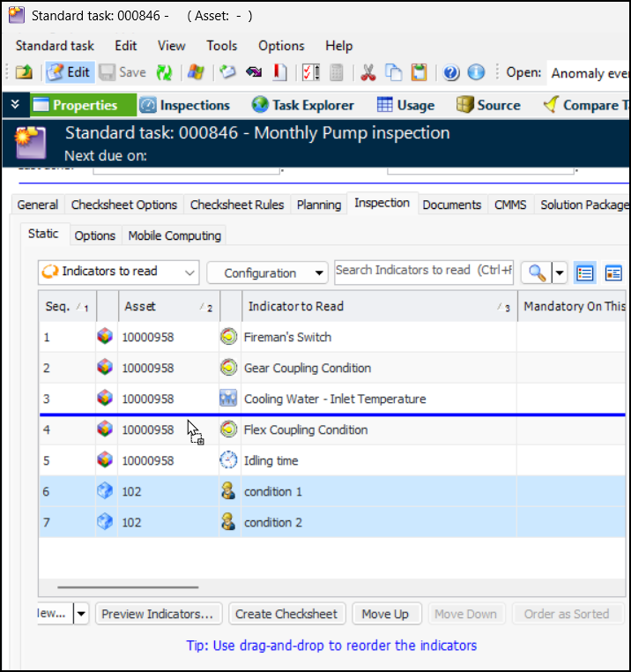Viewport: 631px width, 672px height.
Task: Click the dark arrow toolbar icon
Action: pyautogui.click(x=254, y=72)
